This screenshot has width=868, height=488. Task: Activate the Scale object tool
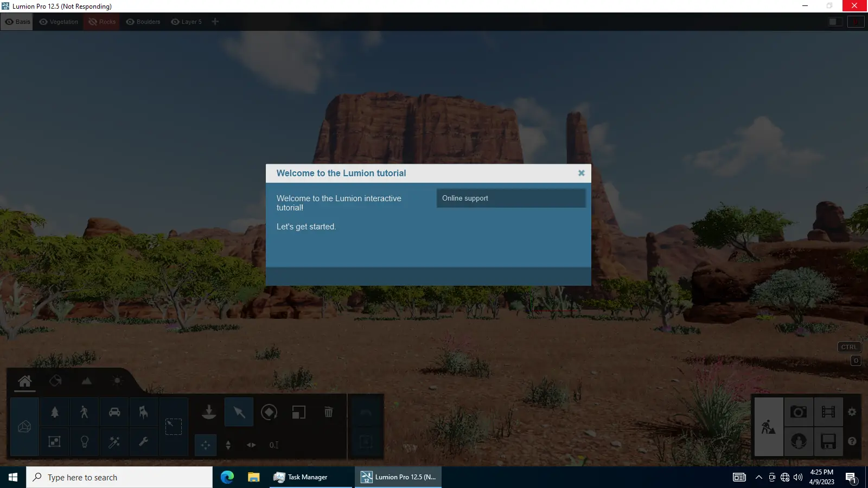coord(298,412)
